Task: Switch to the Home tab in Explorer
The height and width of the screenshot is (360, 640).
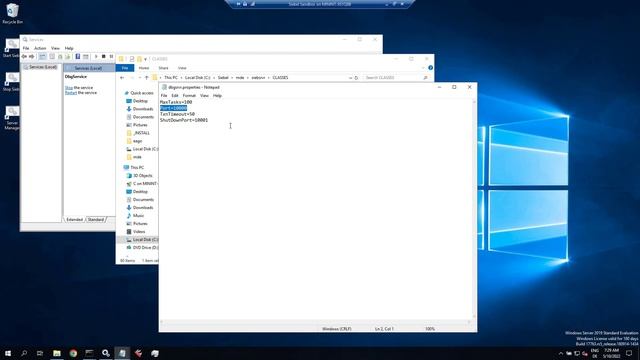Action: click(x=144, y=68)
